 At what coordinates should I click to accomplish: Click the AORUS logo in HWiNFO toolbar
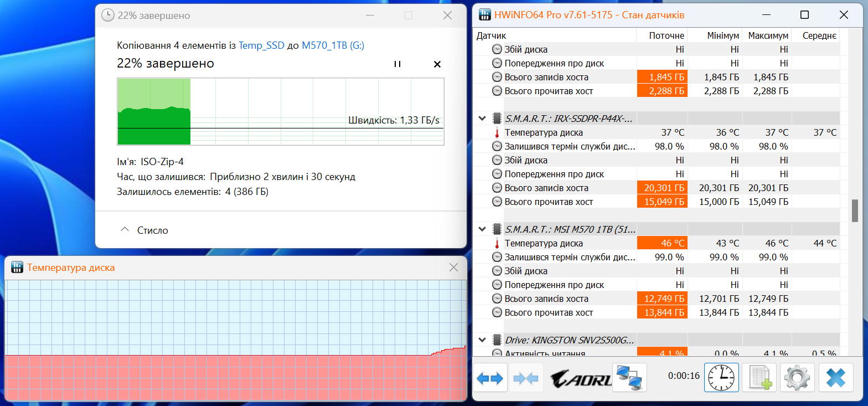[581, 378]
